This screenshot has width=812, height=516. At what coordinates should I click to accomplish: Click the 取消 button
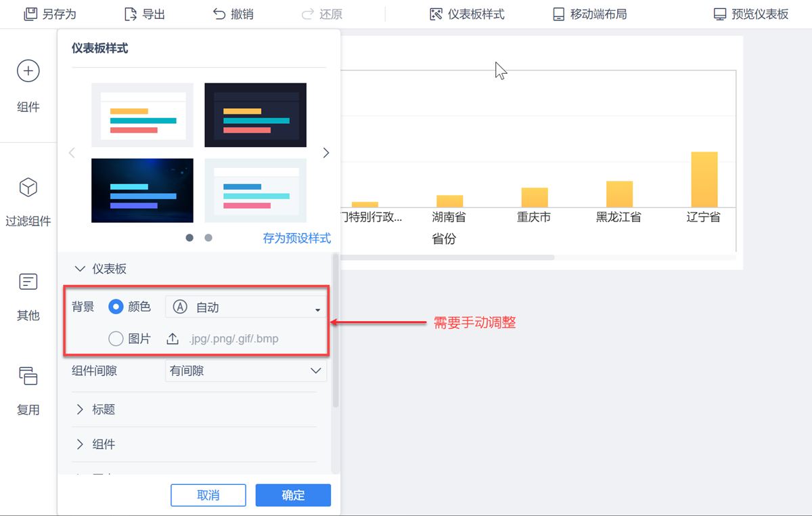coord(208,495)
